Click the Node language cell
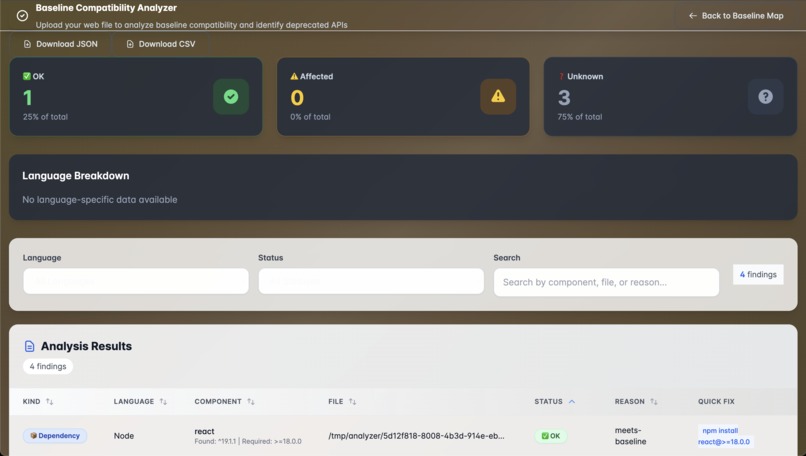The height and width of the screenshot is (456, 806). 124,436
